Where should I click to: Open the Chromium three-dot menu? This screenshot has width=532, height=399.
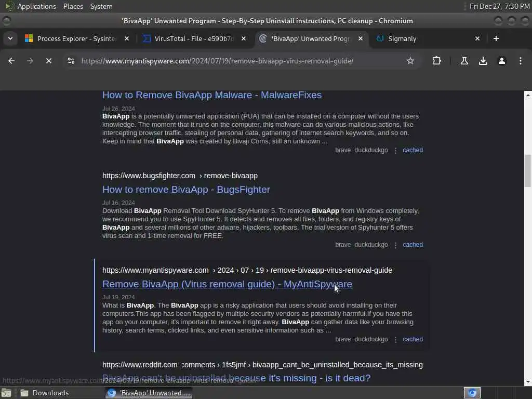520,61
